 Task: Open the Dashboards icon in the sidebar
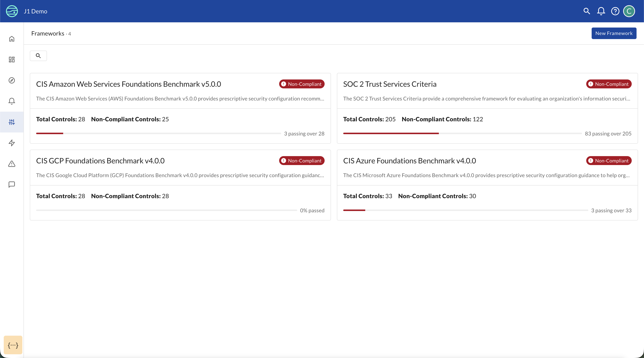tap(12, 59)
